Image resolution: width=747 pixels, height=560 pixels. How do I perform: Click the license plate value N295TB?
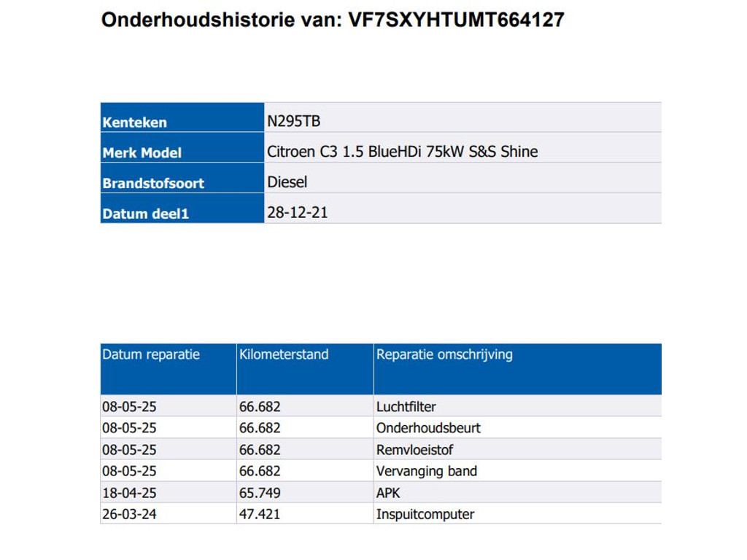pos(294,122)
